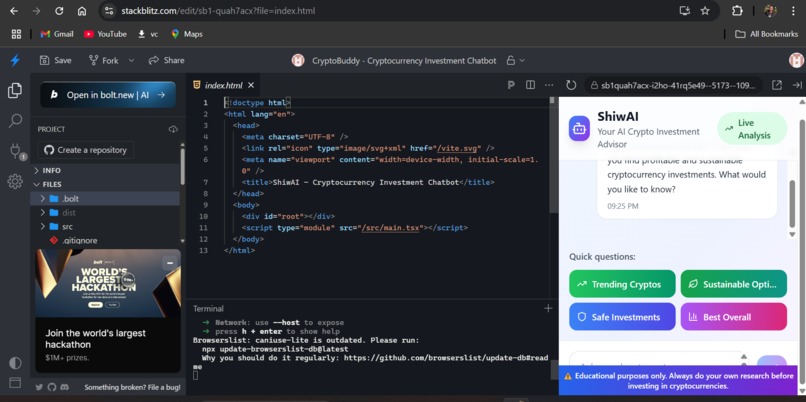
Task: Share the project
Action: coord(166,60)
